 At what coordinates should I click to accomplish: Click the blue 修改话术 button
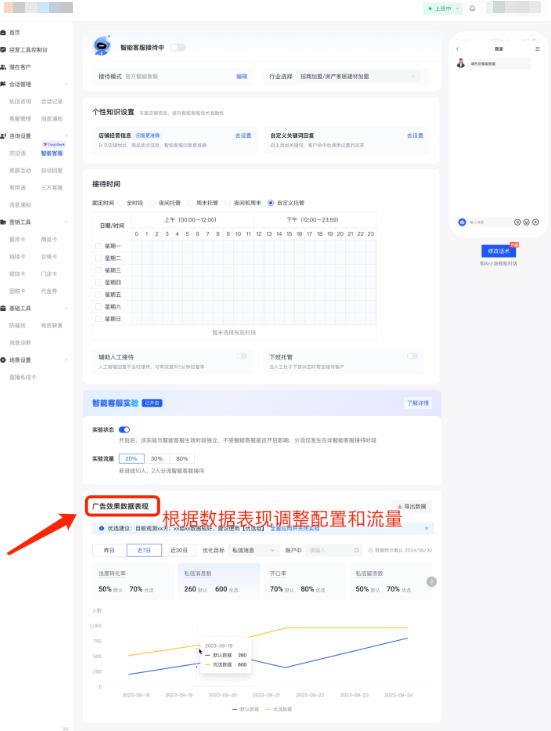[x=498, y=251]
